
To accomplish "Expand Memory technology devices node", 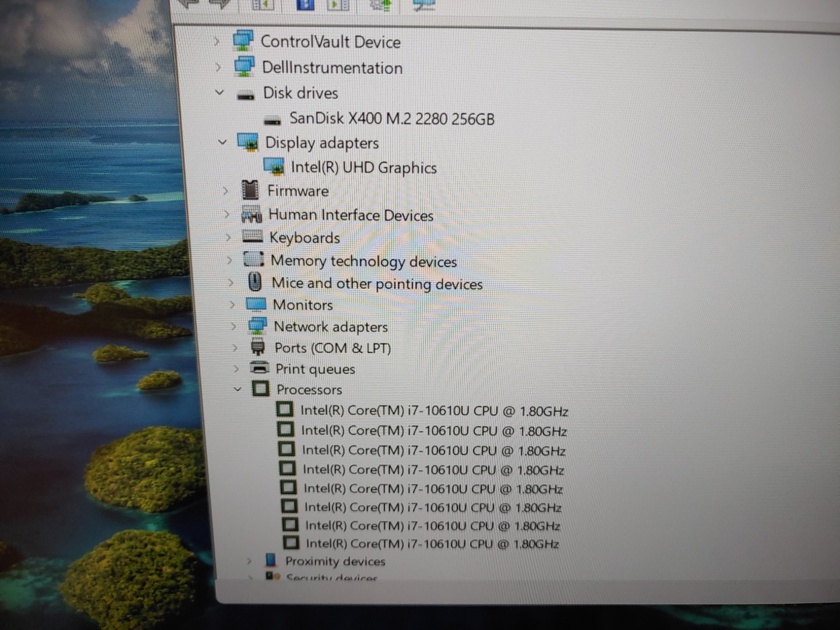I will (x=229, y=260).
